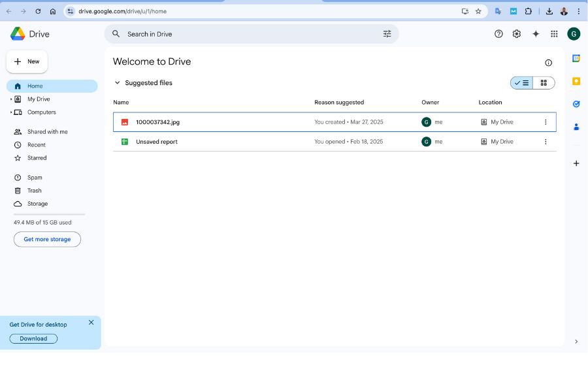Switch to list layout view

521,83
